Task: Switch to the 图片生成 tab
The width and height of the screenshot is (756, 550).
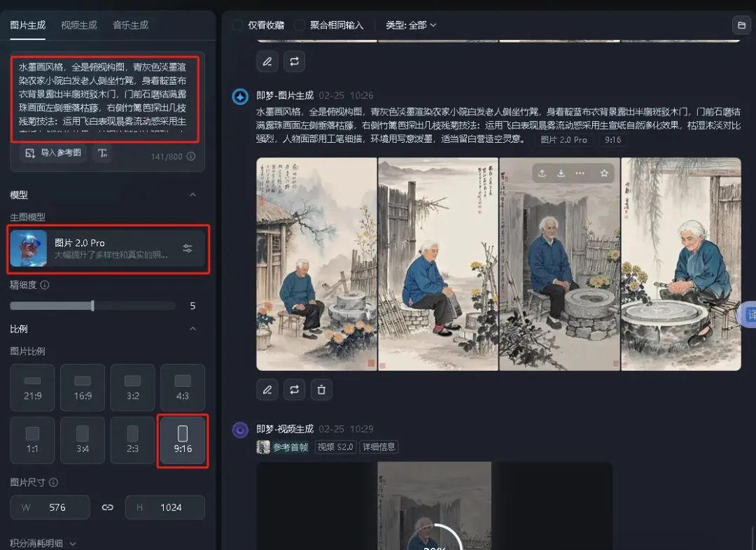Action: [27, 25]
